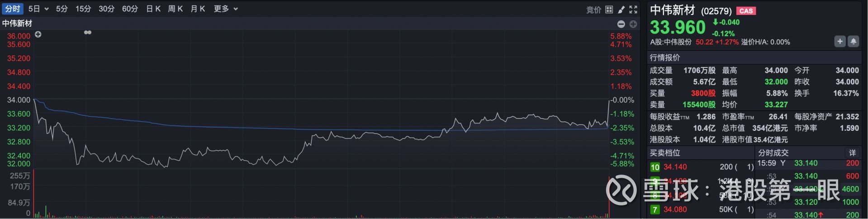Click the 振幅 value 5.88%
This screenshot has width=868, height=219.
point(777,93)
